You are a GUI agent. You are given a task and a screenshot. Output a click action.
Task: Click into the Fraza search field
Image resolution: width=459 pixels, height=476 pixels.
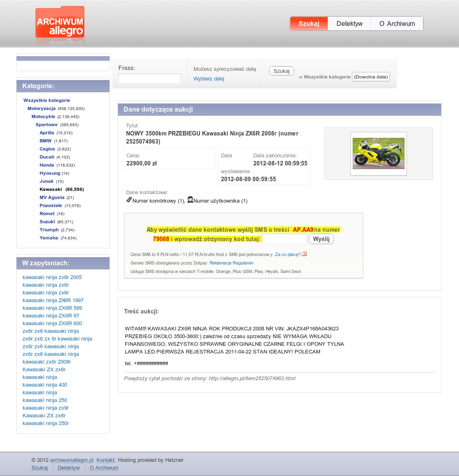(149, 78)
